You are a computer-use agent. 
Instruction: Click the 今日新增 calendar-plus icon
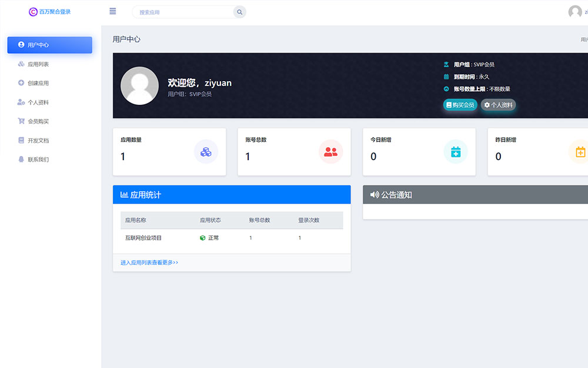(456, 151)
